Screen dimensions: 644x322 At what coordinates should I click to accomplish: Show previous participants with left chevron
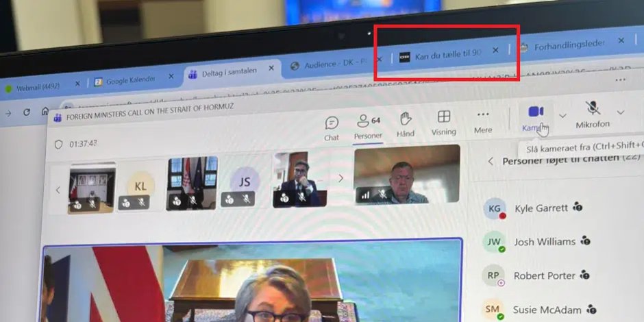coord(58,190)
